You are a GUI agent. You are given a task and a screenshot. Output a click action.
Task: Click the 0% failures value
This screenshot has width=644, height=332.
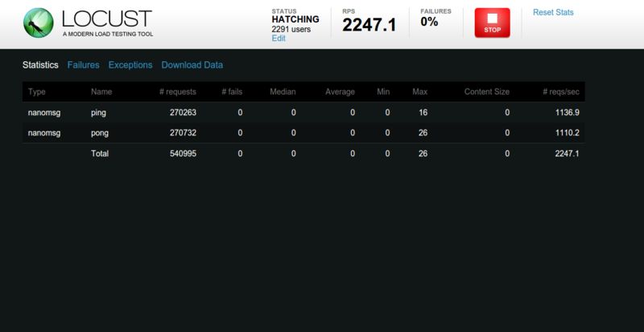point(429,22)
